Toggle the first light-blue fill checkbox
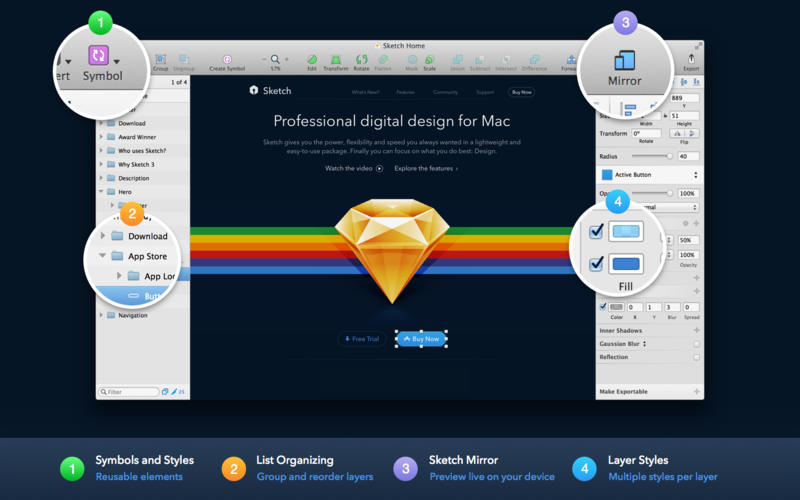This screenshot has width=800, height=500. 597,232
